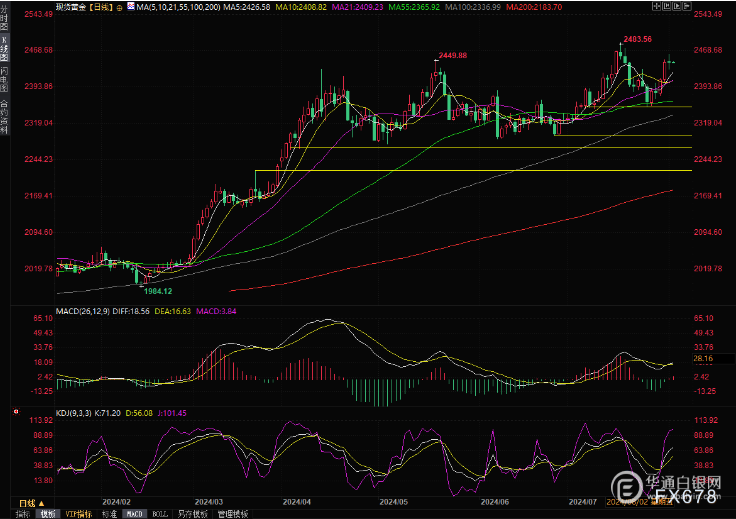Select the 模板 bottom tab
736x519 pixels.
point(47,513)
